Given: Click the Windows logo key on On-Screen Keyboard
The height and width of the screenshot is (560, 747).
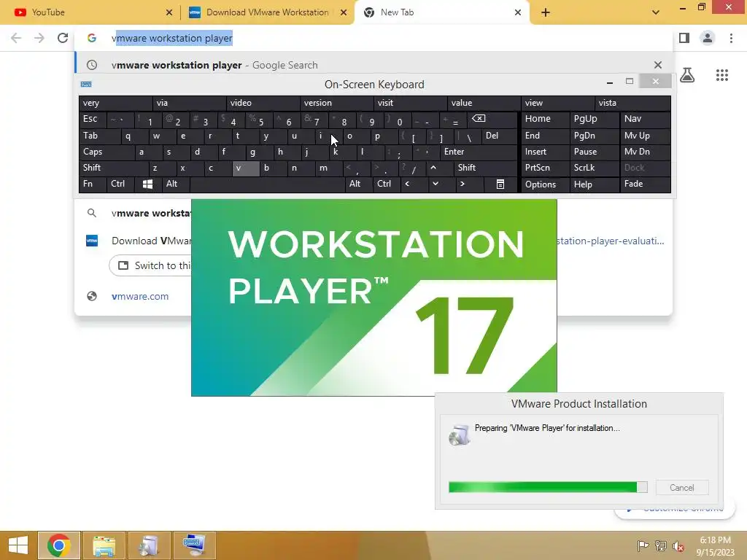Looking at the screenshot, I should tap(147, 184).
